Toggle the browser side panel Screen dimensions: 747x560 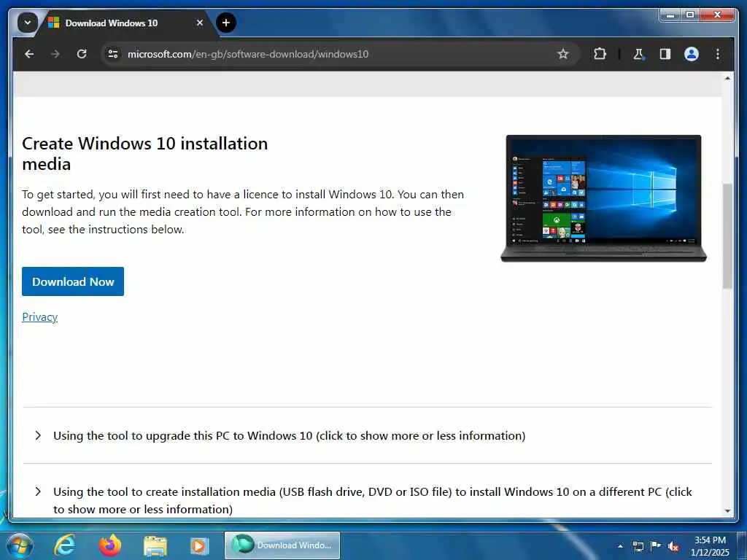pyautogui.click(x=665, y=54)
